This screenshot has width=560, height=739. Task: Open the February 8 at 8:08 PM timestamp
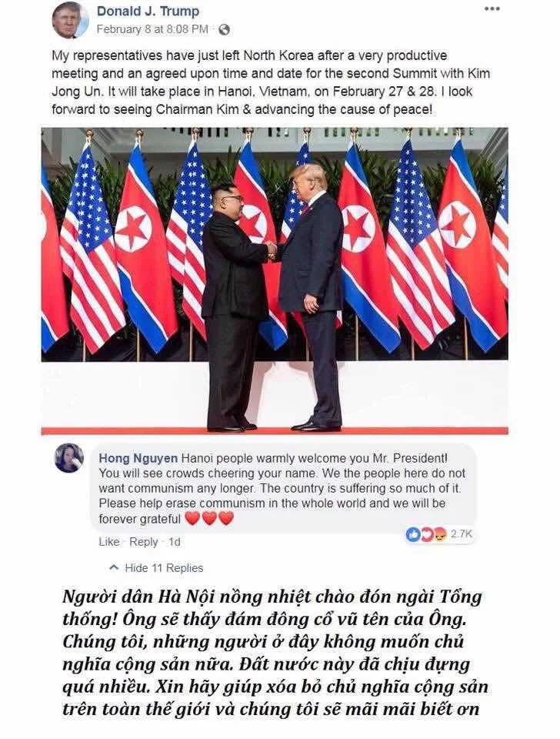tap(152, 29)
